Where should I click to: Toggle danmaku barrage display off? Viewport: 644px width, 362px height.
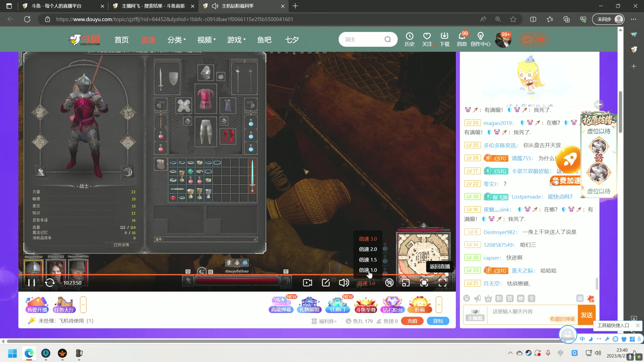[x=389, y=283]
